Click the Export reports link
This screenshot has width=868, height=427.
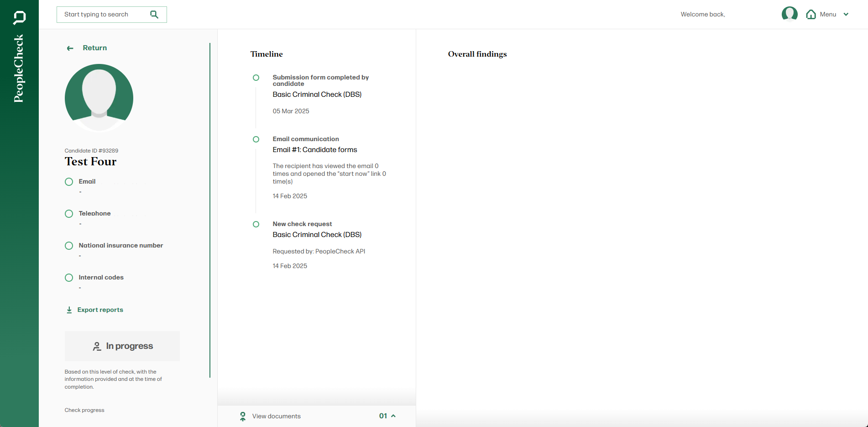click(x=100, y=310)
